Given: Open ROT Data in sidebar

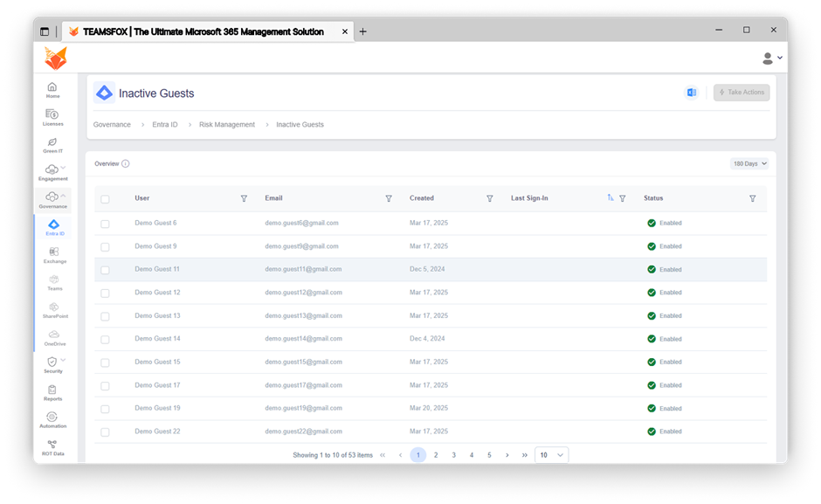Looking at the screenshot, I should [x=52, y=448].
